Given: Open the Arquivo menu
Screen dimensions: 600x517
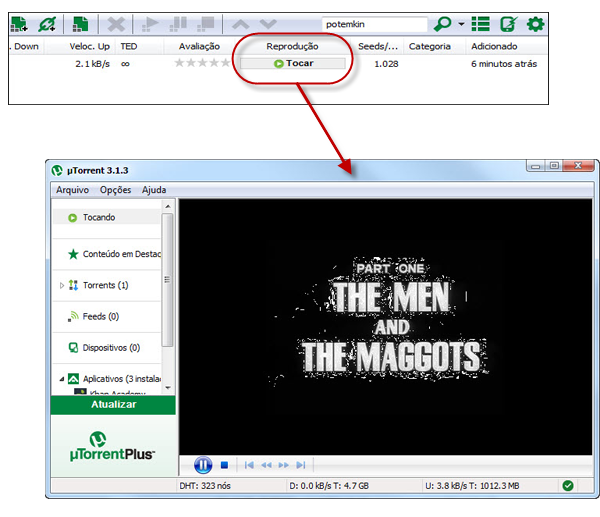Looking at the screenshot, I should [x=72, y=190].
